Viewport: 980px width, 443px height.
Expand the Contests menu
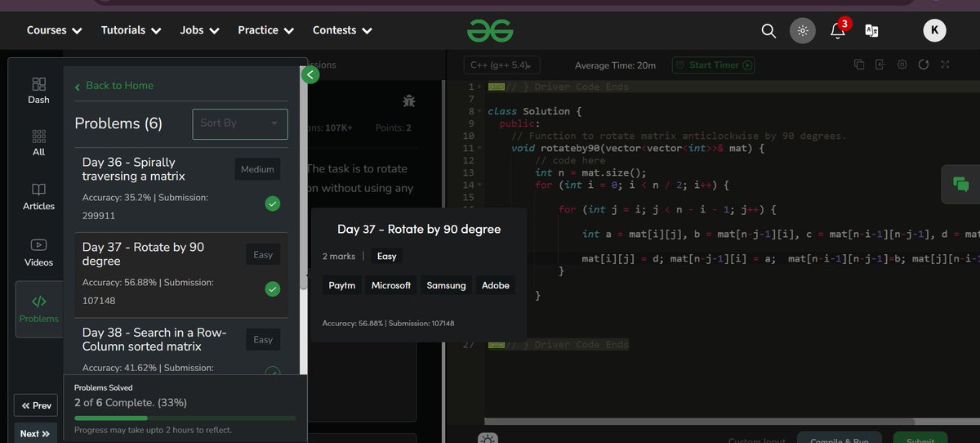(x=342, y=30)
